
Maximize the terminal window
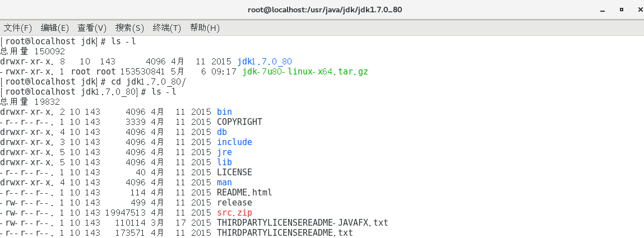[622, 10]
